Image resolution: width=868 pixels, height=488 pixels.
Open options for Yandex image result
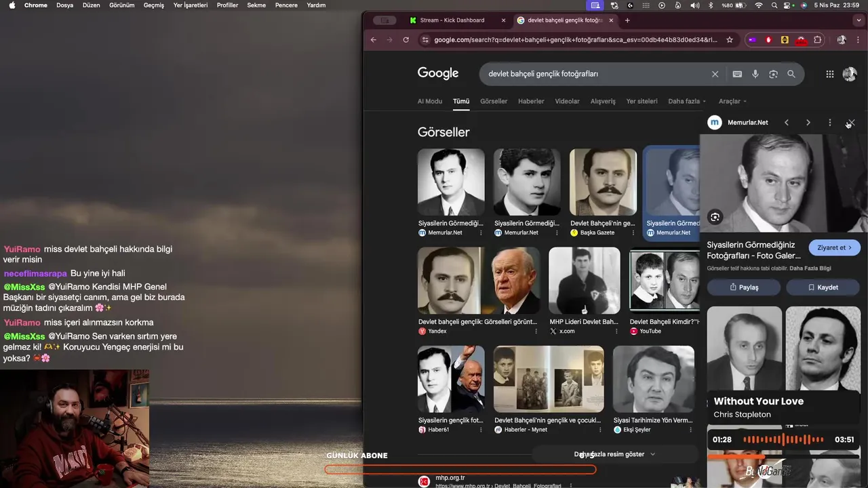click(536, 331)
